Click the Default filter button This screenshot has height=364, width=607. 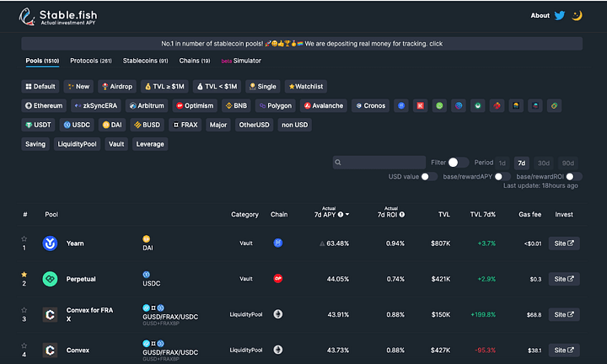click(x=40, y=86)
